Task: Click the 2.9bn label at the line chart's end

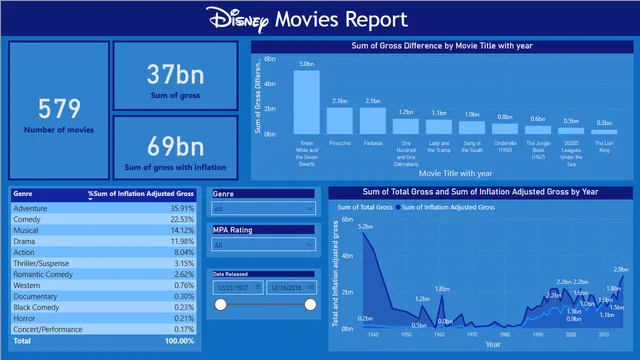Action: click(x=620, y=269)
